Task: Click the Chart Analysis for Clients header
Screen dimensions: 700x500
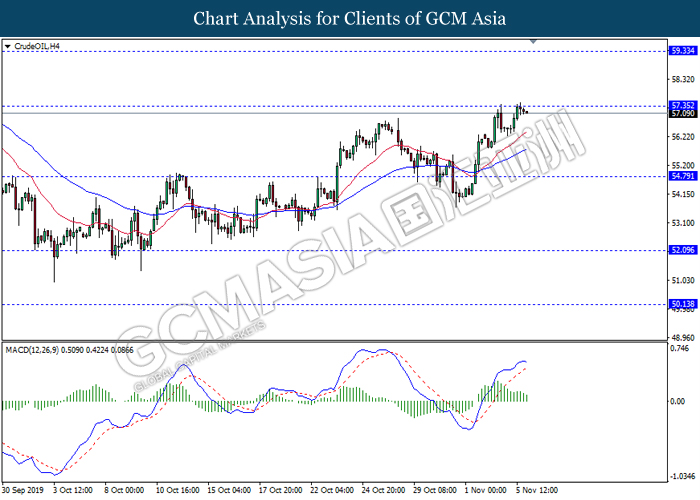Action: [x=350, y=19]
